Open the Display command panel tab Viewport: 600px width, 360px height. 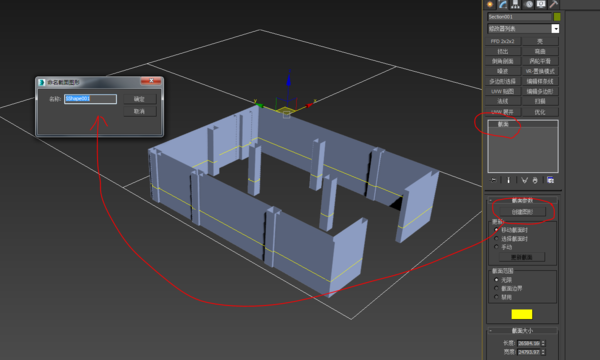pos(541,4)
